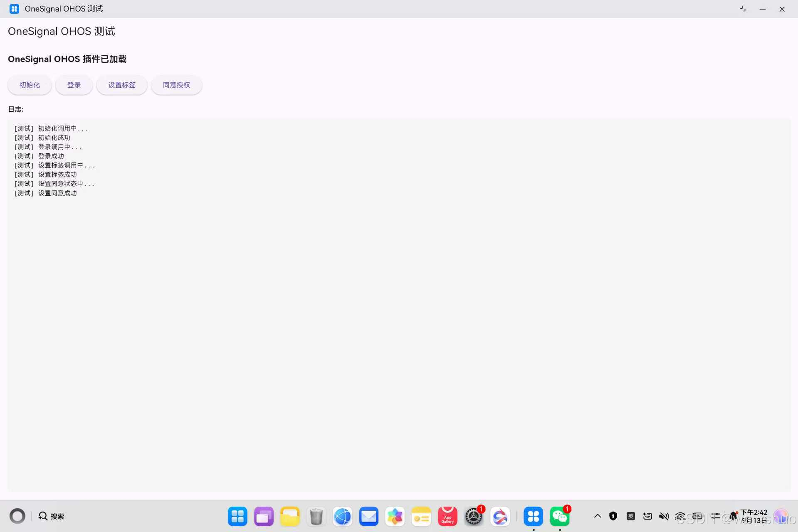
Task: Open the notification bell in the tray
Action: [x=734, y=516]
